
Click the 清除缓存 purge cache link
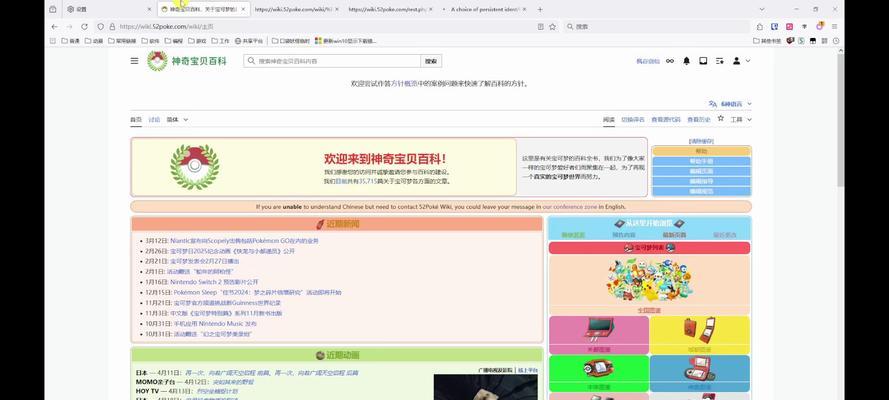click(701, 141)
